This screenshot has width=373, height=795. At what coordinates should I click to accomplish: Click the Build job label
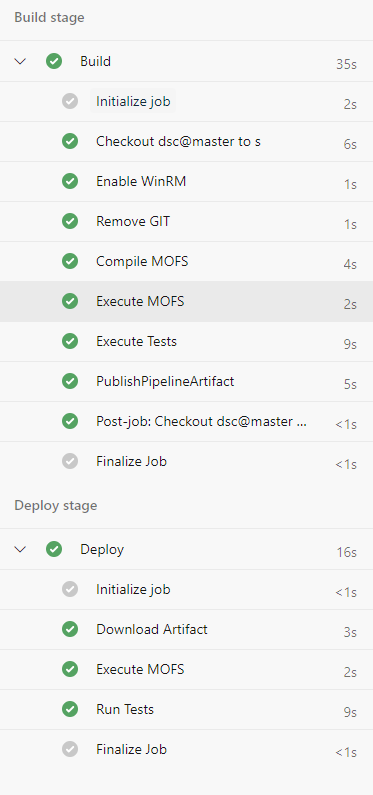click(x=95, y=61)
